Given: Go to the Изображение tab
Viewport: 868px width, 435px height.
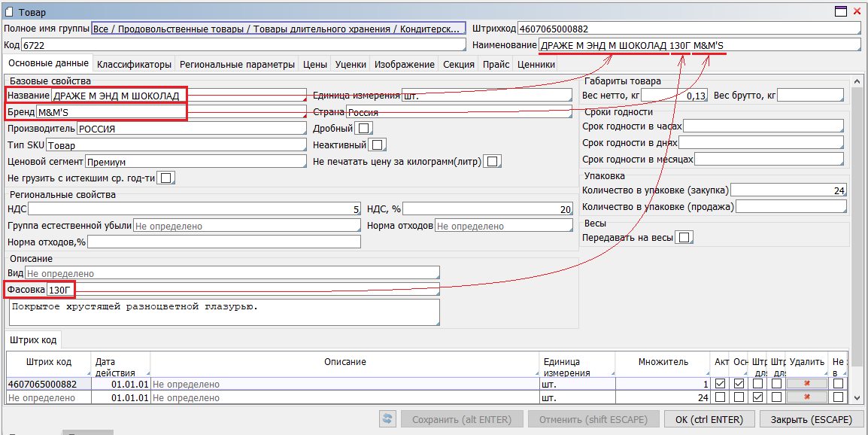Looking at the screenshot, I should tap(405, 65).
